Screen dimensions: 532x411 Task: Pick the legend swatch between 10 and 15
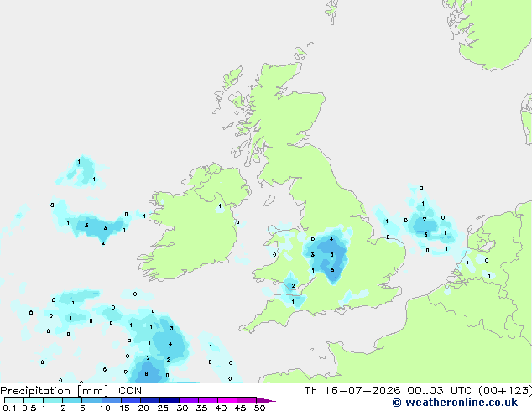click(x=112, y=400)
